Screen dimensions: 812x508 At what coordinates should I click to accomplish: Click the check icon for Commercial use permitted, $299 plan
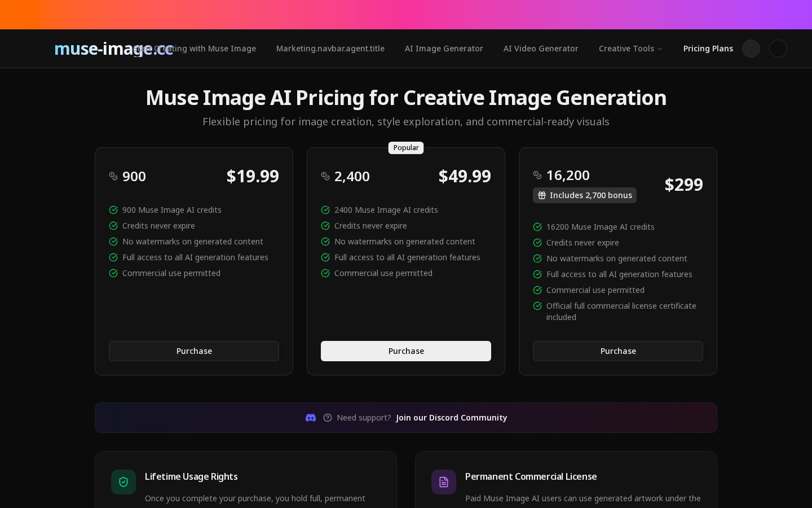point(537,290)
